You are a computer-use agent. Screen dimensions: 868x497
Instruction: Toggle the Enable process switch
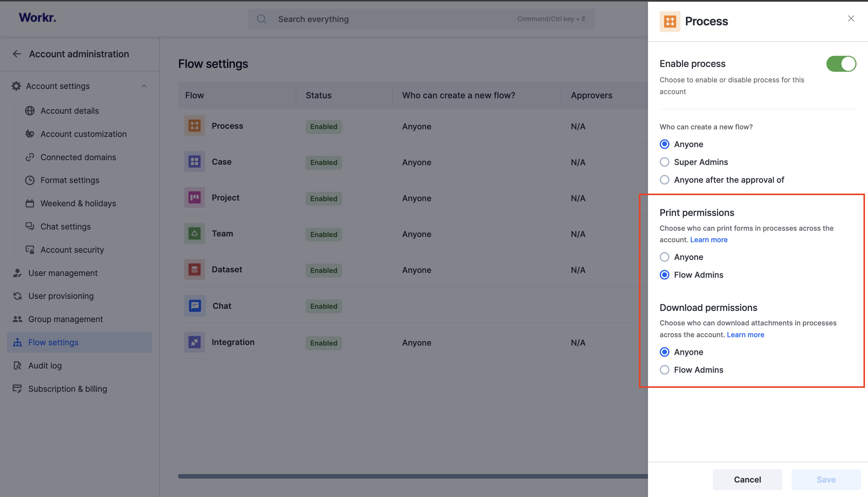click(841, 64)
